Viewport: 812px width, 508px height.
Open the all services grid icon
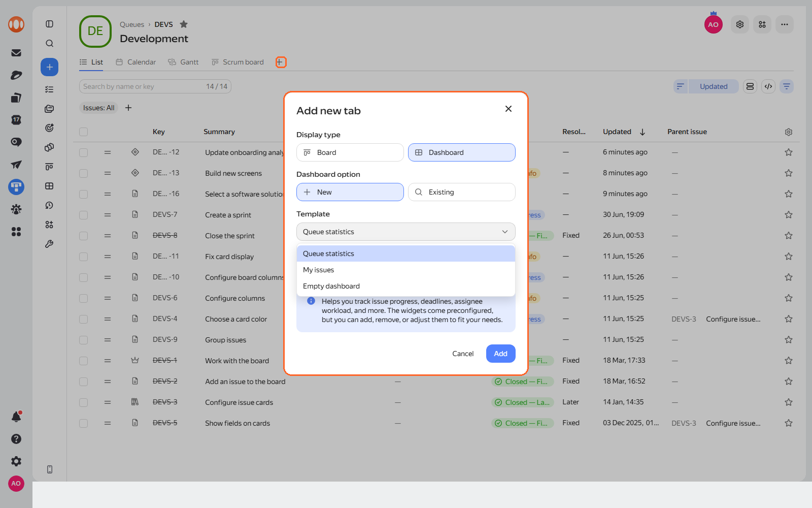point(16,232)
